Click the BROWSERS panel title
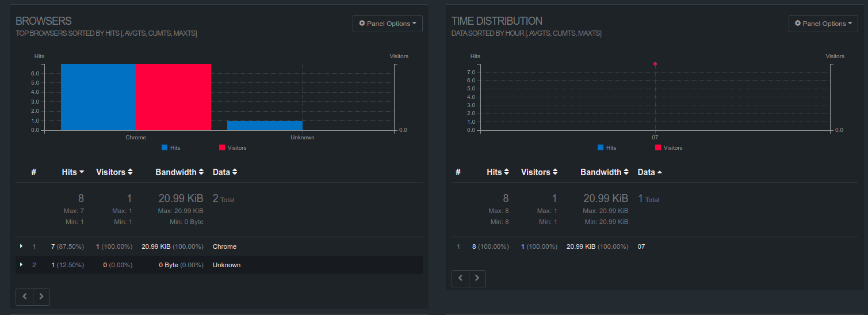The height and width of the screenshot is (315, 868). pos(44,21)
